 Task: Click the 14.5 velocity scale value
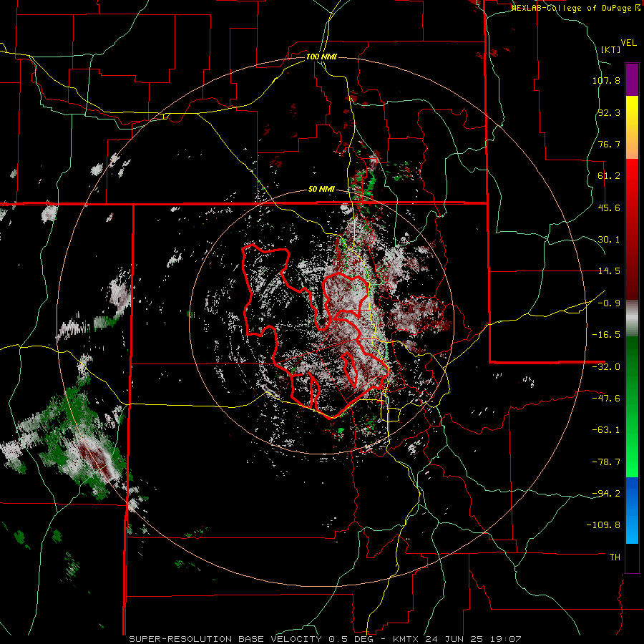(609, 271)
